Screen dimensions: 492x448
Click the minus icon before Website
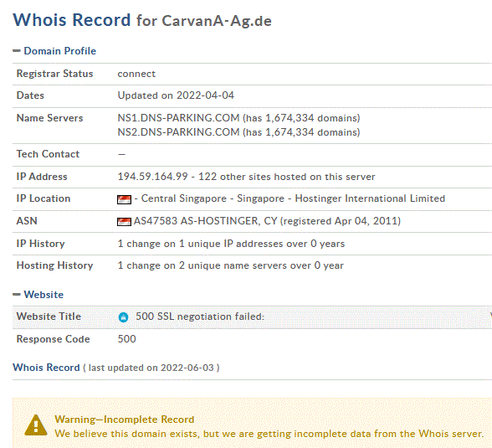click(17, 295)
